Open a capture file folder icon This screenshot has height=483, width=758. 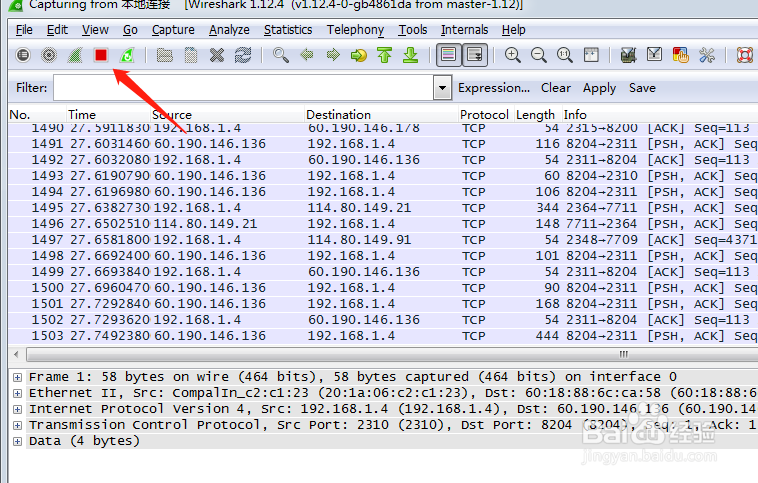pyautogui.click(x=165, y=55)
